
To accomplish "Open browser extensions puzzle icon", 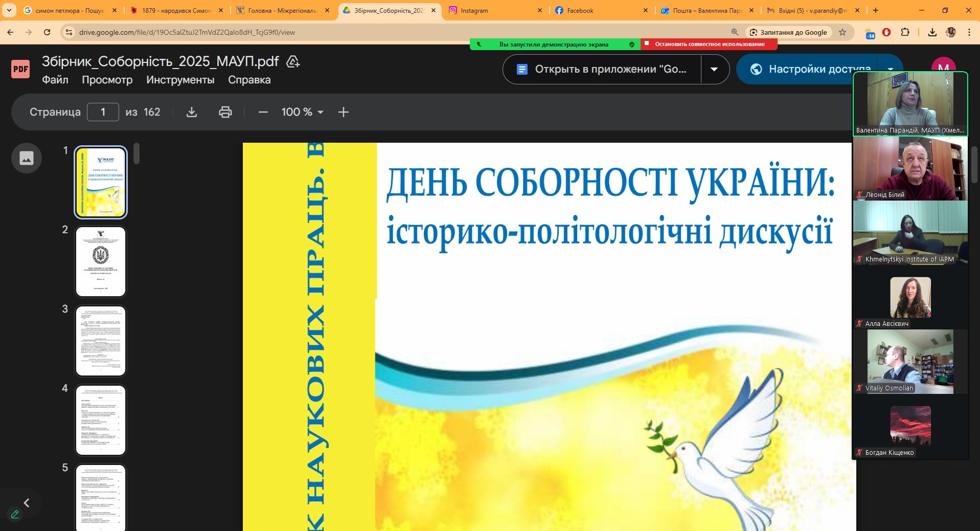I will 905,32.
